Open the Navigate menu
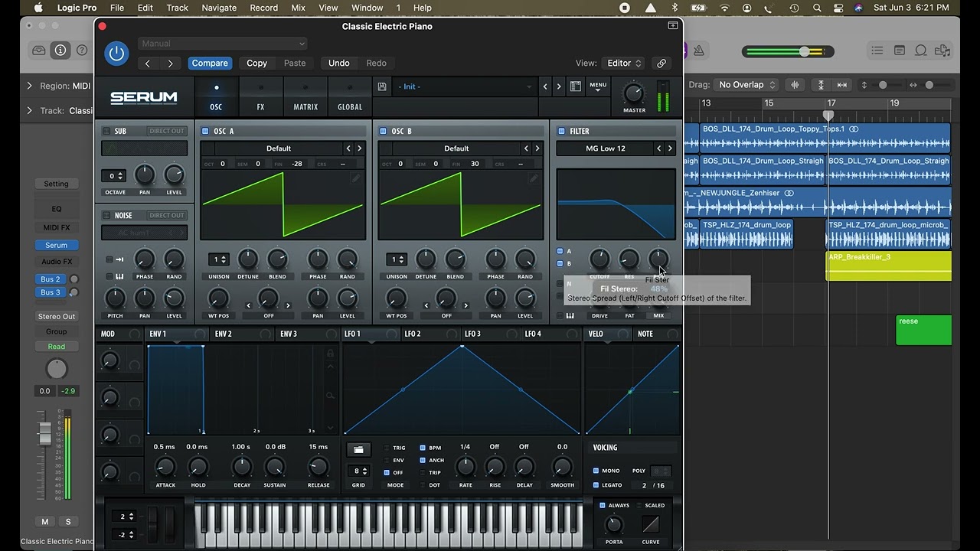 [x=219, y=8]
